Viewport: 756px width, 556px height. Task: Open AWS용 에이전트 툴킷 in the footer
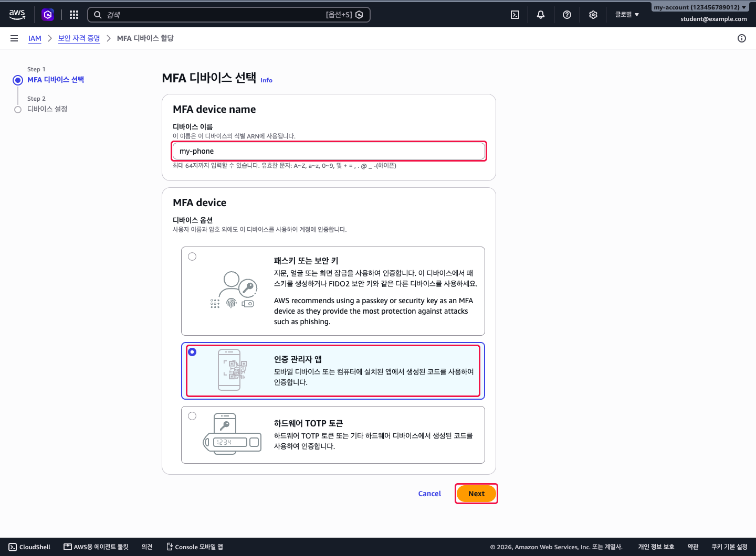click(x=96, y=547)
